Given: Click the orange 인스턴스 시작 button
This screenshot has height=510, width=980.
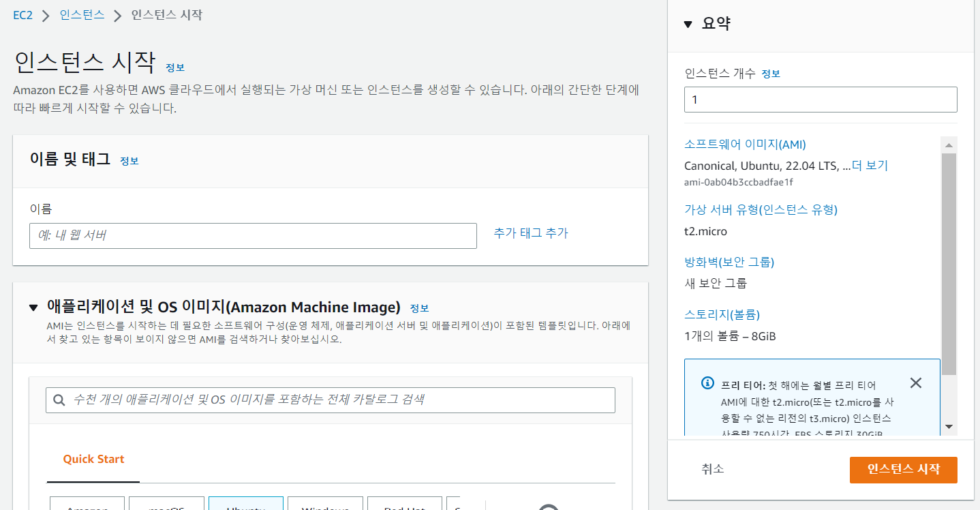Looking at the screenshot, I should point(903,469).
